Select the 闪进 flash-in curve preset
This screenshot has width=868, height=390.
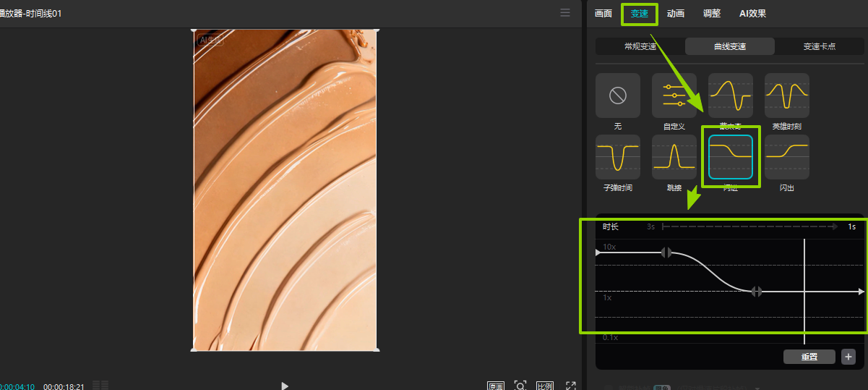click(x=730, y=157)
